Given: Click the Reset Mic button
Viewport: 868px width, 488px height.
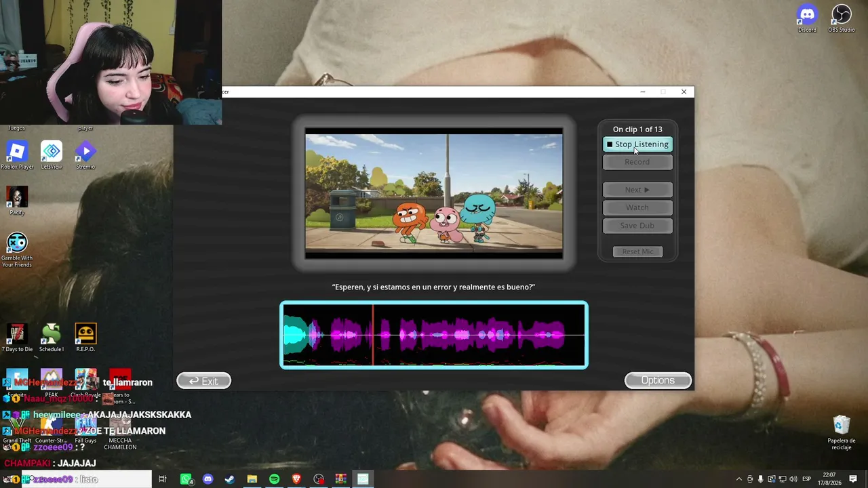Looking at the screenshot, I should pos(637,251).
